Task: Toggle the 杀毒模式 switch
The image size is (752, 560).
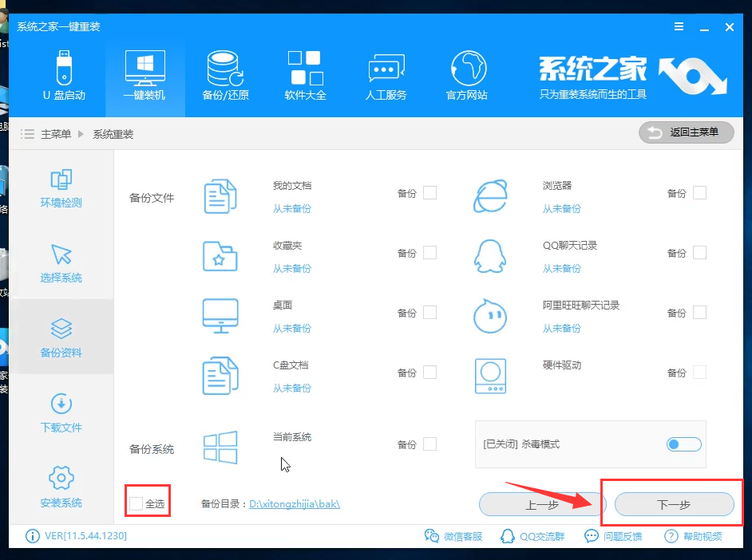Action: pyautogui.click(x=683, y=444)
